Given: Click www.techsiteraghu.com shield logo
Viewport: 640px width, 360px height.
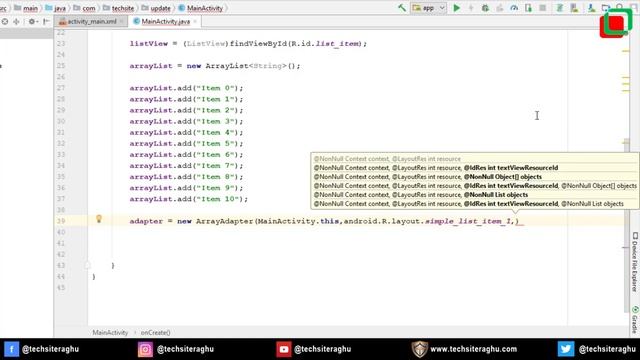Looking at the screenshot, I should pos(419,349).
